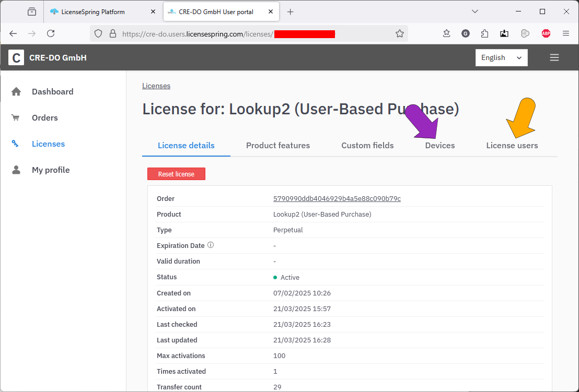Image resolution: width=579 pixels, height=392 pixels.
Task: Open the Devices tab
Action: (440, 145)
